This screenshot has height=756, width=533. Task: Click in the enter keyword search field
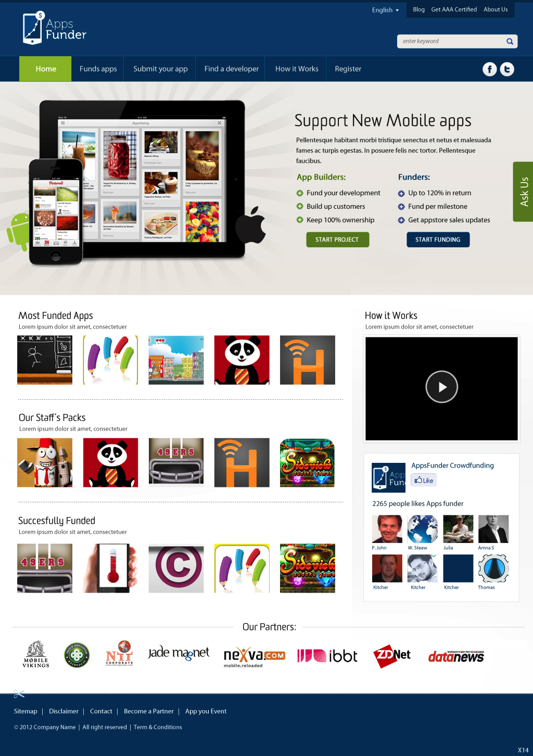tap(451, 42)
